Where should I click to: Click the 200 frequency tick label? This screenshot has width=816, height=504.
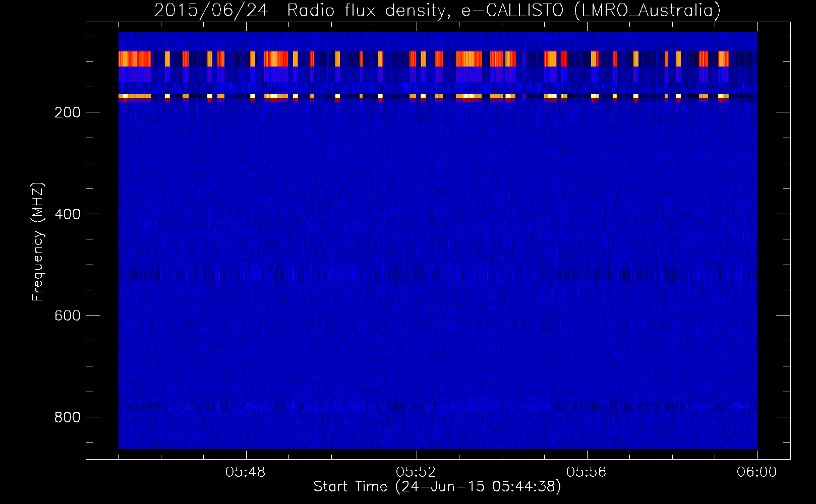click(68, 112)
